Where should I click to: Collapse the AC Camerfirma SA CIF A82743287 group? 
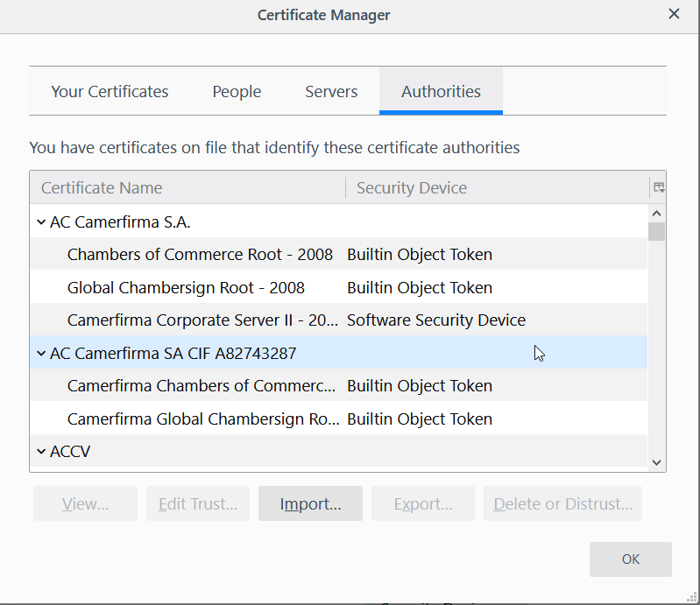(41, 354)
